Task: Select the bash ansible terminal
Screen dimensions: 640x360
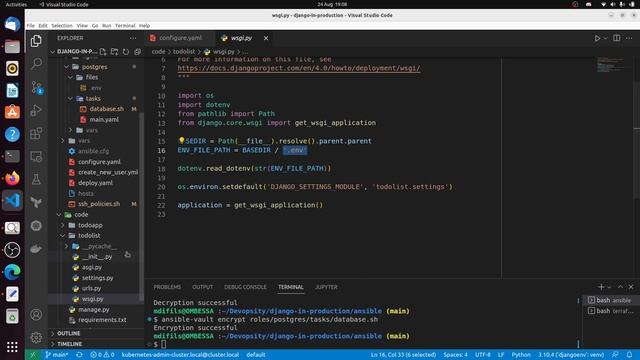Action: (609, 300)
